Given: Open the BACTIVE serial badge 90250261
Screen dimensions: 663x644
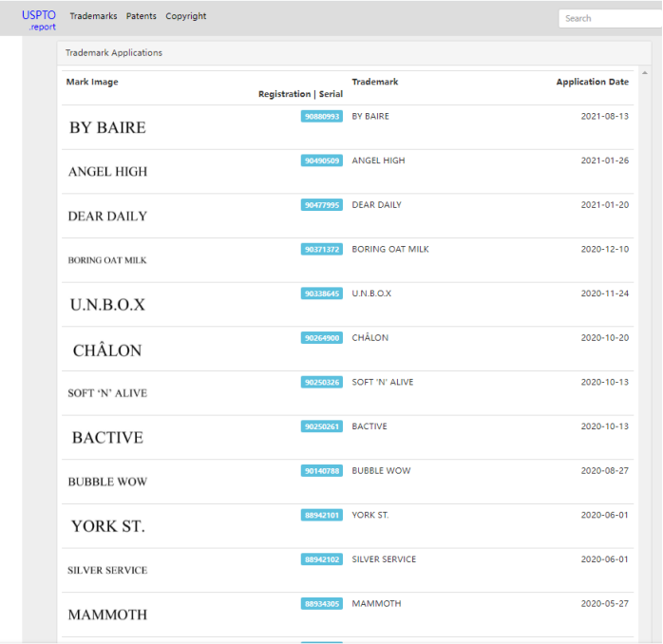Looking at the screenshot, I should point(322,426).
